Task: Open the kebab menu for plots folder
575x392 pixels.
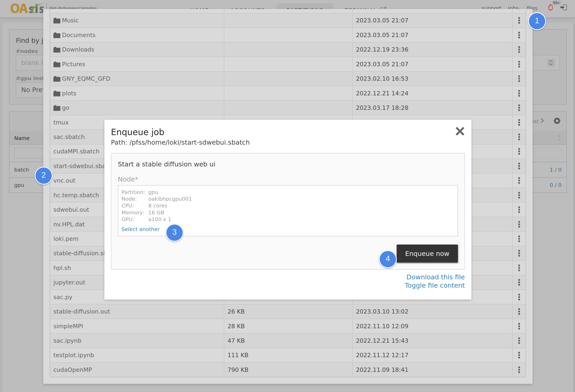Action: coord(519,93)
